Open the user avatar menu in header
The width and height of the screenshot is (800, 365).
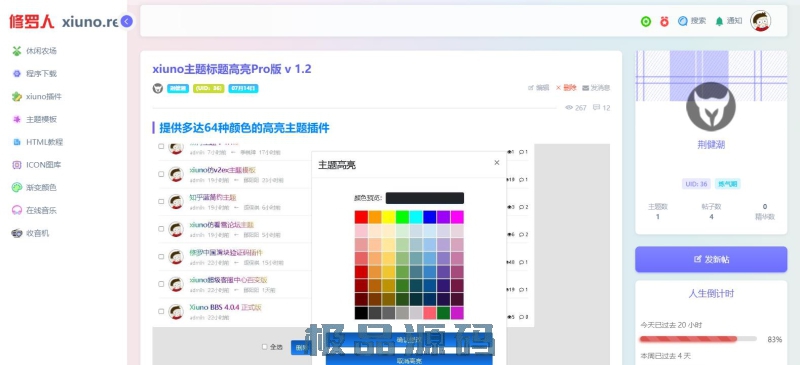[760, 21]
